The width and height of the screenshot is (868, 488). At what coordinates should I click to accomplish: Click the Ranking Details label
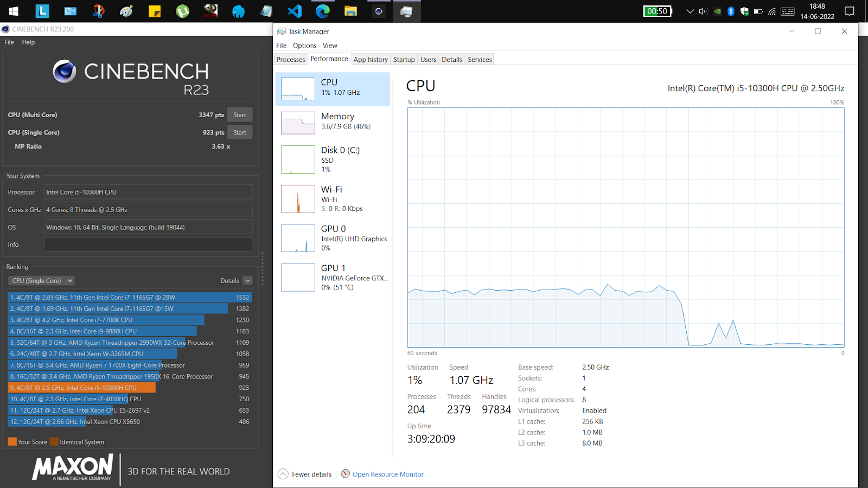[229, 281]
